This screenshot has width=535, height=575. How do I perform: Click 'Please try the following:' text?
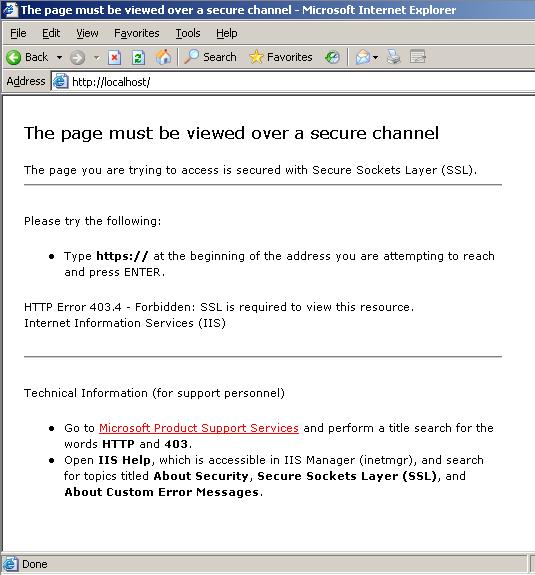(x=93, y=221)
